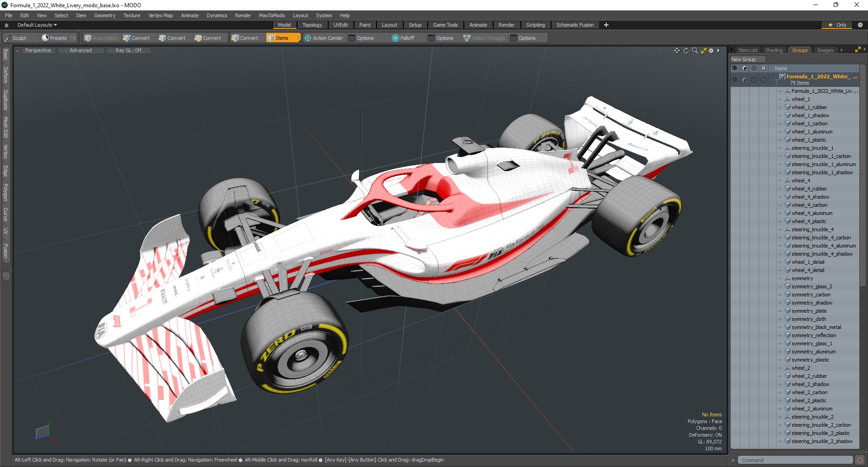Switch to the Topology layout tab
The height and width of the screenshot is (467, 868).
tap(312, 25)
